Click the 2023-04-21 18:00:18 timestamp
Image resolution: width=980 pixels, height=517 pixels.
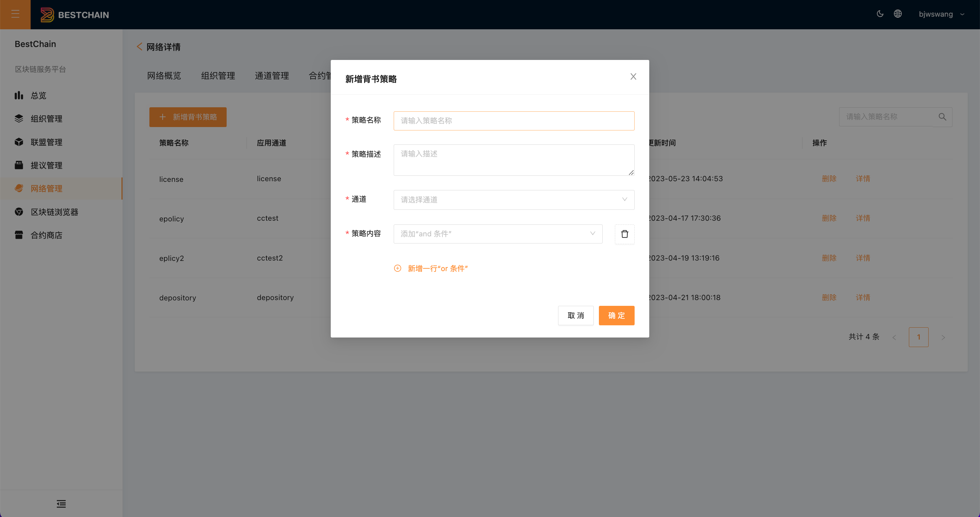[x=684, y=297]
